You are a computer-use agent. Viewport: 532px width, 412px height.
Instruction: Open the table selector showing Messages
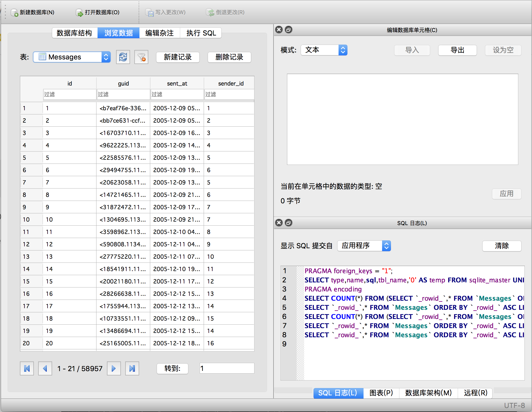71,57
